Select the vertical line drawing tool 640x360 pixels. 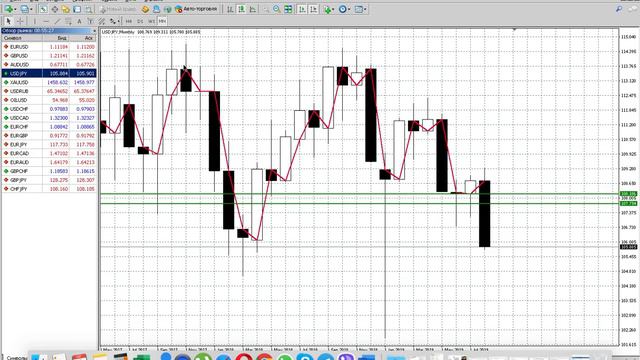point(35,21)
